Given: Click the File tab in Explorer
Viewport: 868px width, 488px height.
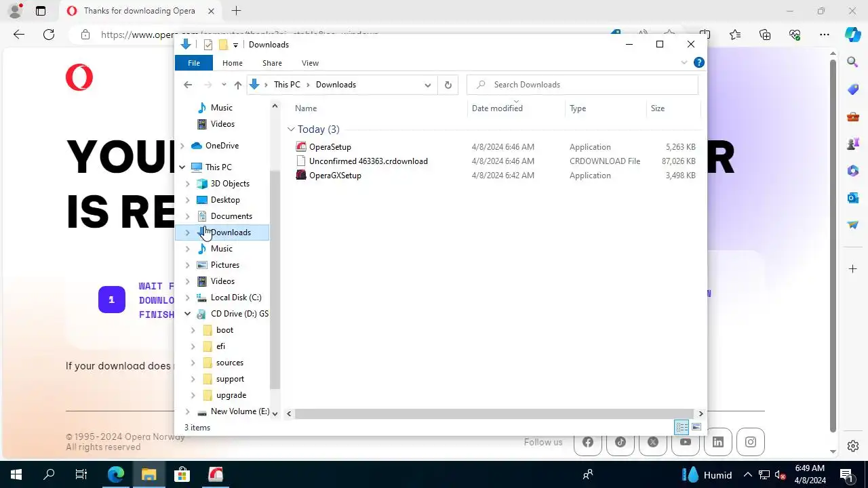Looking at the screenshot, I should 194,63.
